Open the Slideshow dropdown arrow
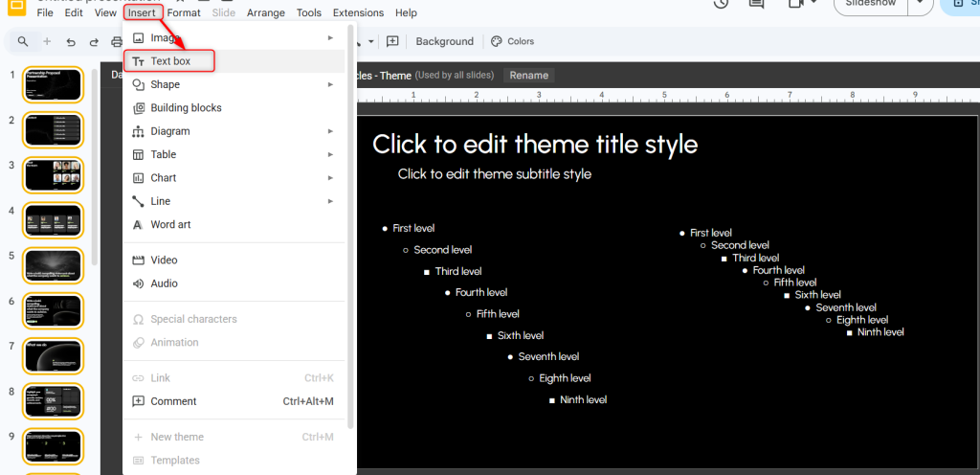980x475 pixels. pyautogui.click(x=920, y=5)
